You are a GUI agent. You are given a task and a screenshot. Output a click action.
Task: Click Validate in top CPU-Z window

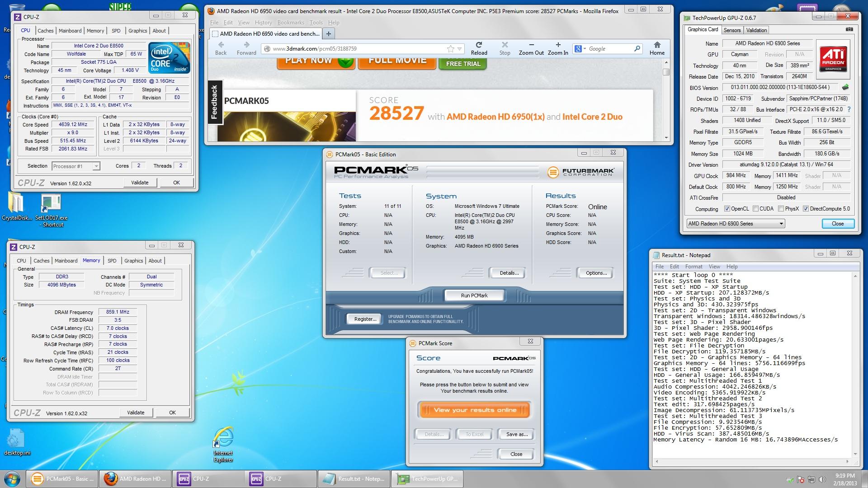140,183
